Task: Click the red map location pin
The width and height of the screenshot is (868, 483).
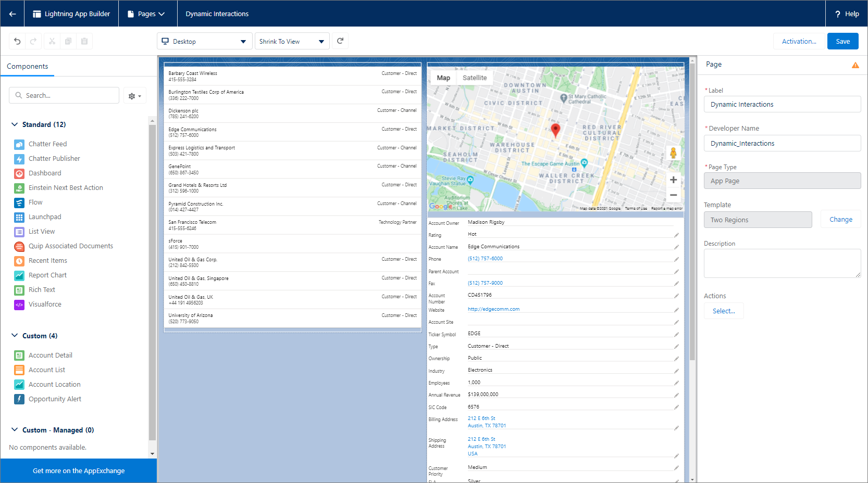Action: click(x=555, y=130)
